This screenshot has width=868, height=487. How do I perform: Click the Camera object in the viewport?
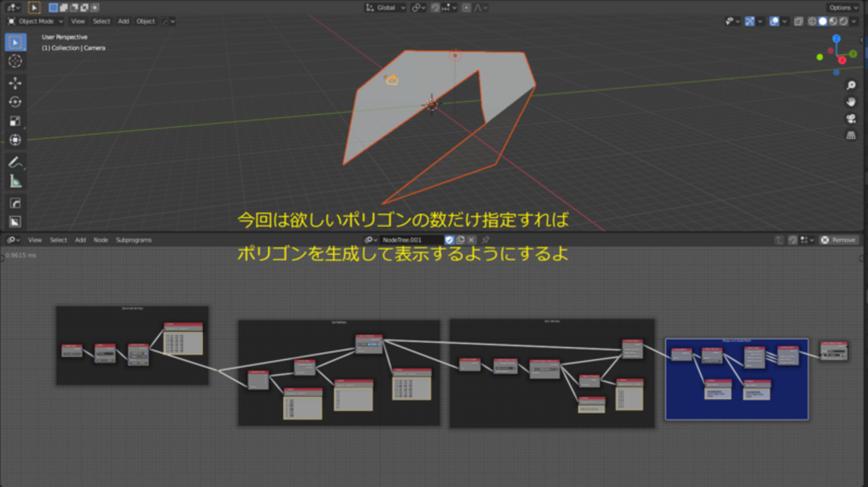(392, 80)
